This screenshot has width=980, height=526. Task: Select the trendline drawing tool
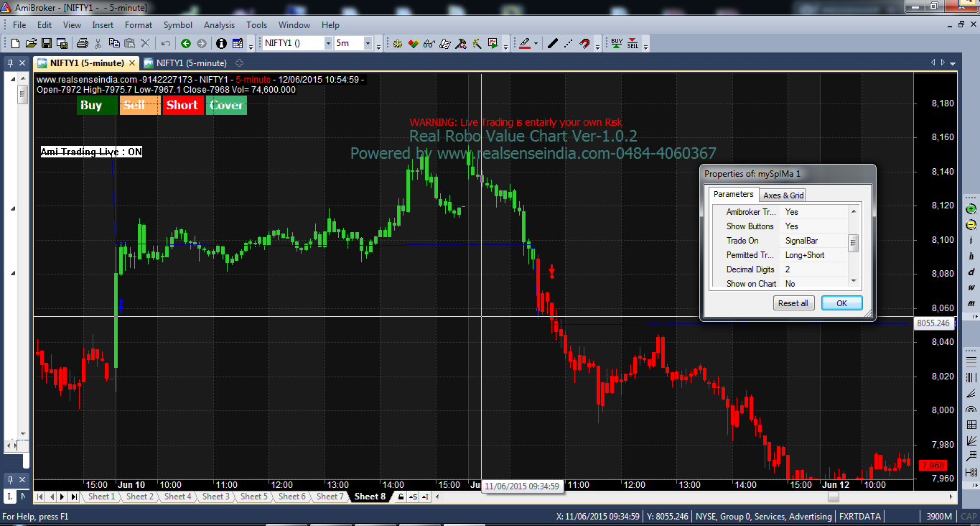coord(553,43)
